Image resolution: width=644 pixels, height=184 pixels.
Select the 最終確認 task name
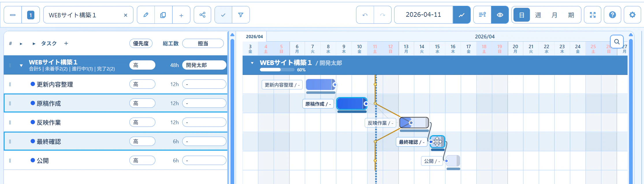(49, 142)
